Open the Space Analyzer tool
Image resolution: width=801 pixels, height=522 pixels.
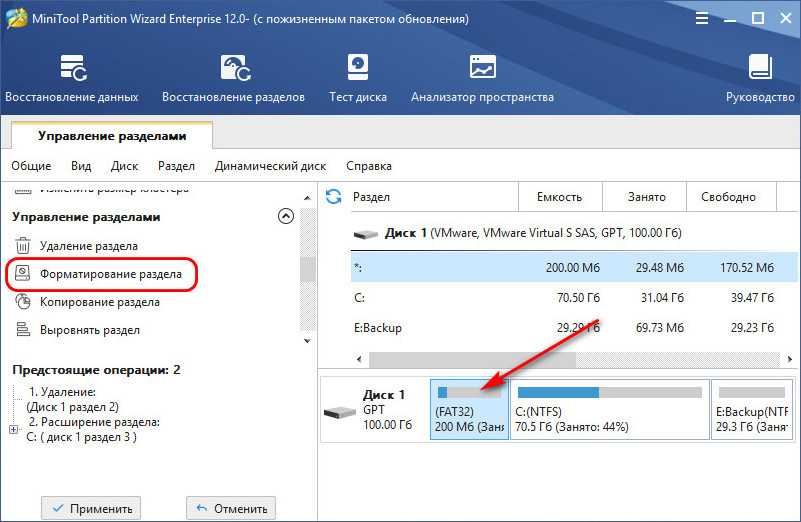pyautogui.click(x=482, y=68)
